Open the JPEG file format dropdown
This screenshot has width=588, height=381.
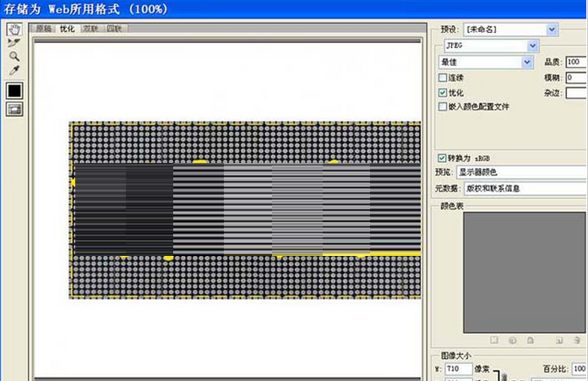click(x=492, y=46)
